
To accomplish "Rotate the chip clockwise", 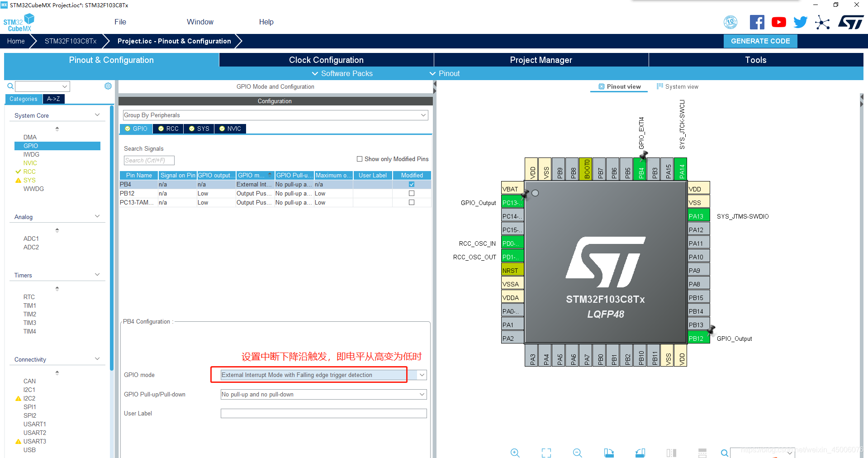I will 609,453.
